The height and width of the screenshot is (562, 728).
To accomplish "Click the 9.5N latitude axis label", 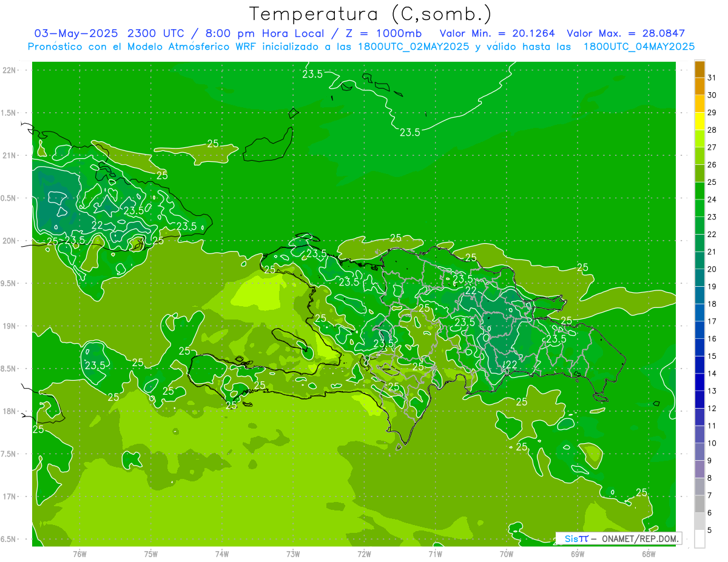I will [x=8, y=283].
